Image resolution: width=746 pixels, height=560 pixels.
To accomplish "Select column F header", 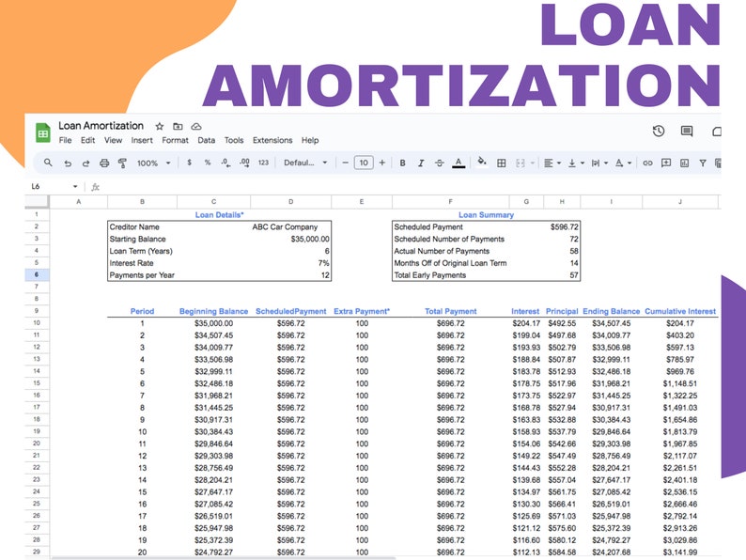I will pos(451,202).
